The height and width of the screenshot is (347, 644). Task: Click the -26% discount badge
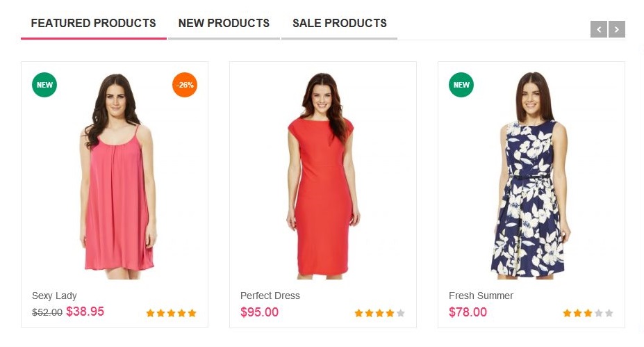[185, 85]
